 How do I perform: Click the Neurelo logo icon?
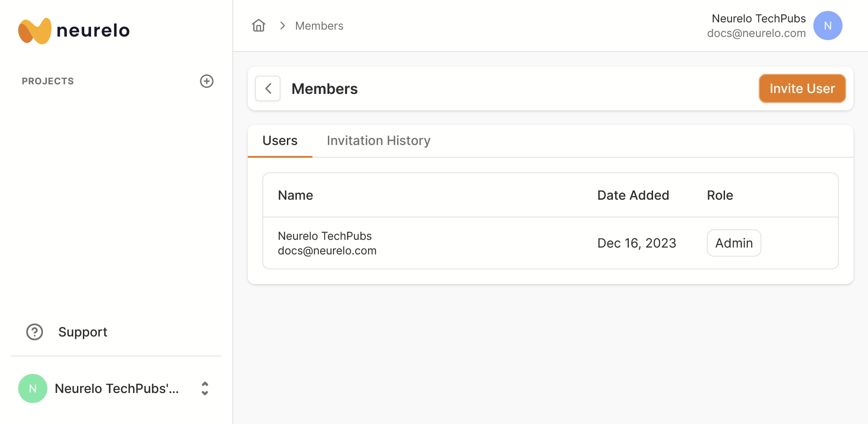(35, 31)
